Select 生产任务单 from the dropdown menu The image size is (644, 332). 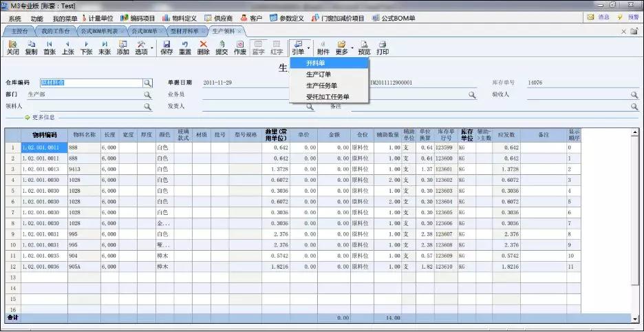coord(330,85)
